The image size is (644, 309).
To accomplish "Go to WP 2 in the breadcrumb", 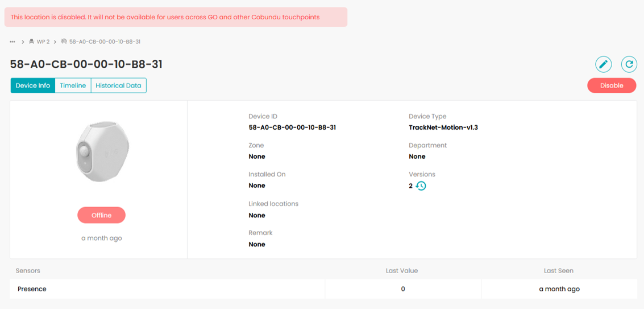I will 43,42.
